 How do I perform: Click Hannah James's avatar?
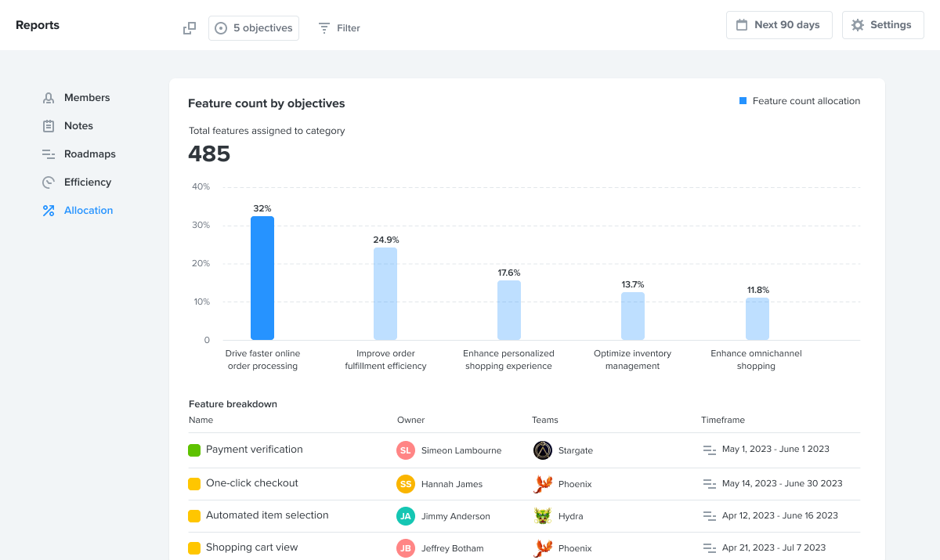[x=405, y=484]
